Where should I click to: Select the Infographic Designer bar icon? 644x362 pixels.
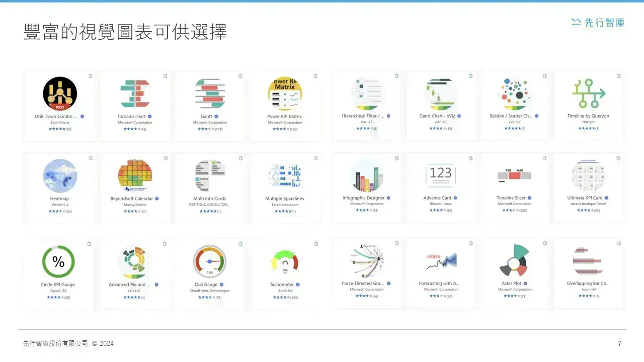[x=367, y=175]
